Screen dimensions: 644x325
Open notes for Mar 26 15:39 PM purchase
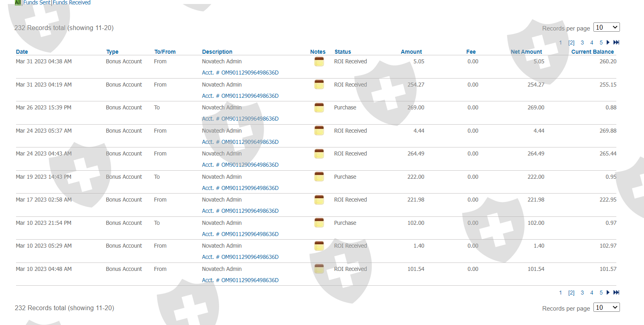pos(319,108)
